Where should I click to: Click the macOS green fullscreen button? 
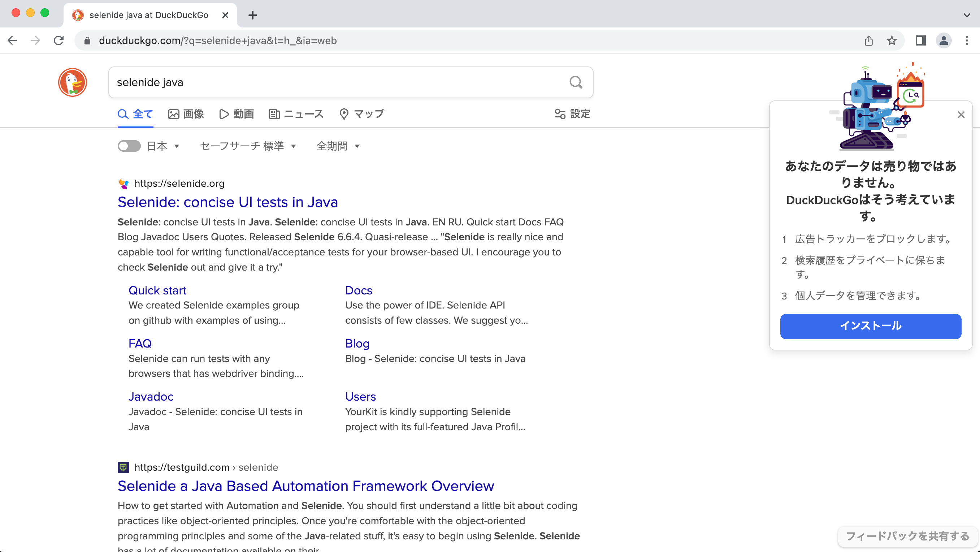[x=44, y=13]
